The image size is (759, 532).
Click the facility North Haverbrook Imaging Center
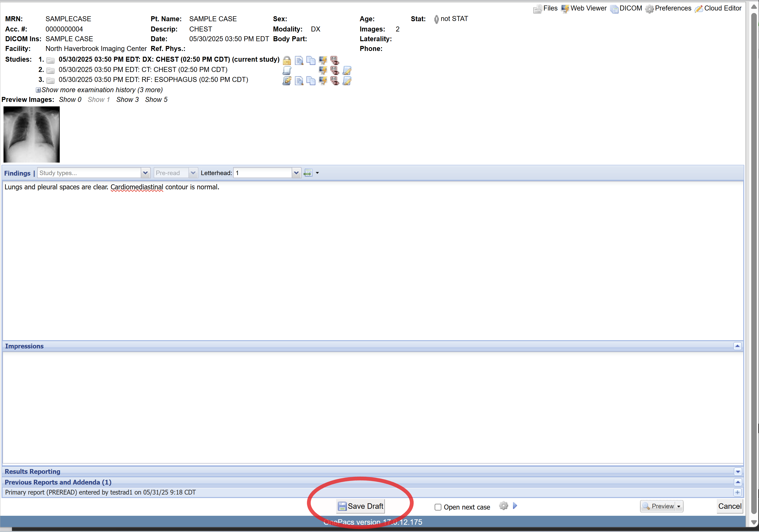[x=96, y=48]
